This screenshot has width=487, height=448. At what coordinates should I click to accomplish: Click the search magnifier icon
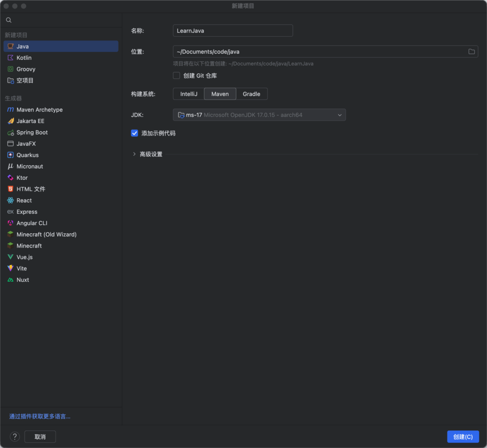[9, 20]
